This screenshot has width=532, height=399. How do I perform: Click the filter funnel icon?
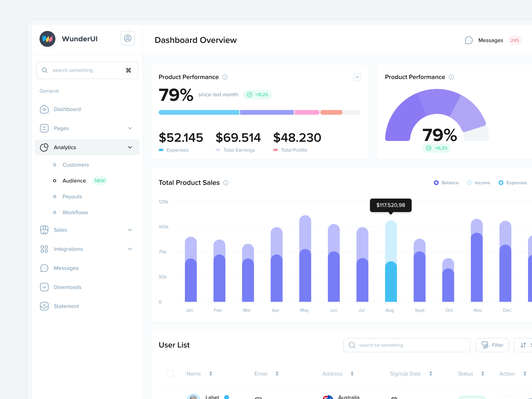coord(485,345)
